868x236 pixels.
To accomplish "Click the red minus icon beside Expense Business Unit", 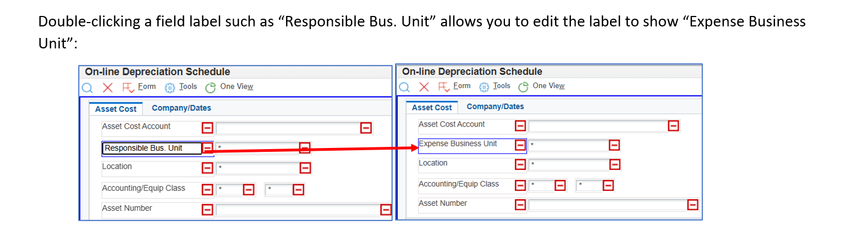I will pos(520,145).
